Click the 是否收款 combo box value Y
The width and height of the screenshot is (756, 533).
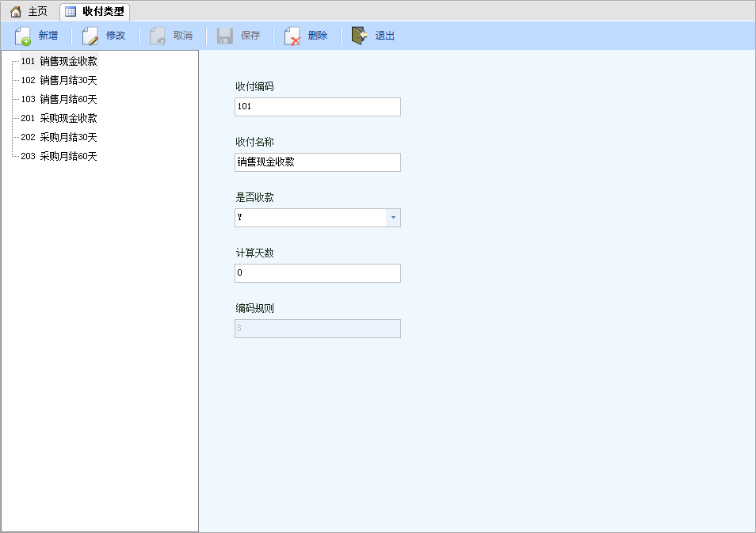[x=311, y=218]
